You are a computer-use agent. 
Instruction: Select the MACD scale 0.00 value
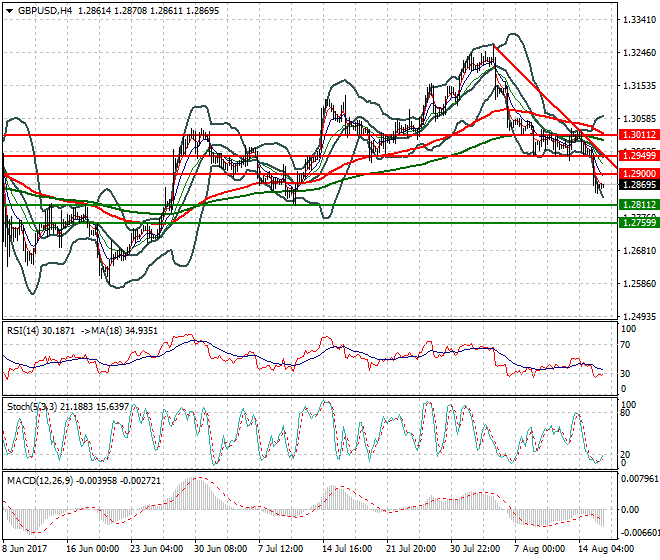pos(630,510)
